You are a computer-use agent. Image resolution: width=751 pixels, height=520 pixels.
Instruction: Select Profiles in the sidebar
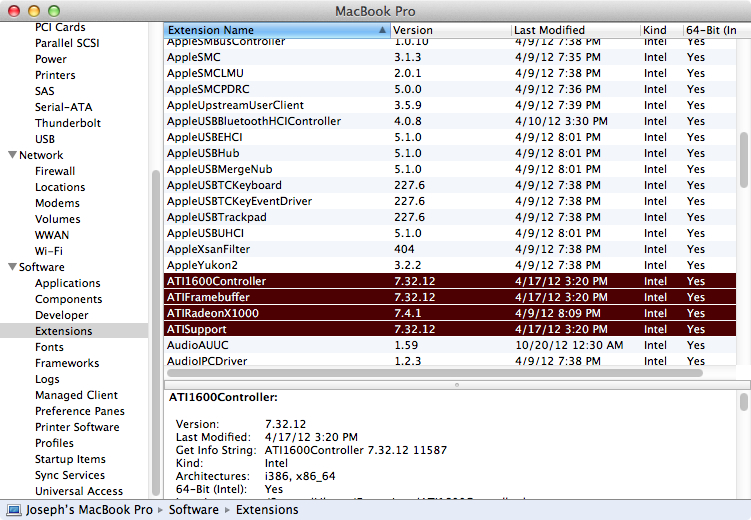[x=54, y=443]
